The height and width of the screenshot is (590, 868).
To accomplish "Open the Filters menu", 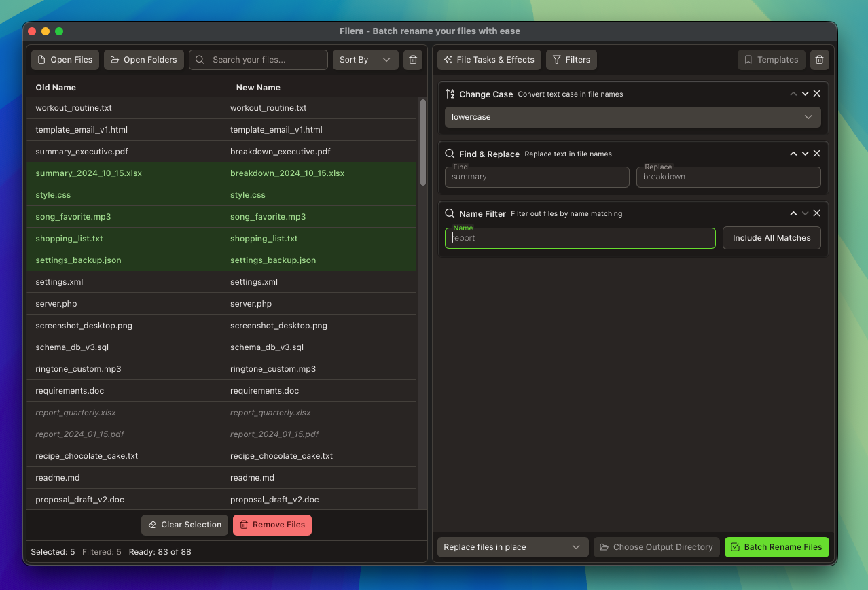I will pos(571,60).
